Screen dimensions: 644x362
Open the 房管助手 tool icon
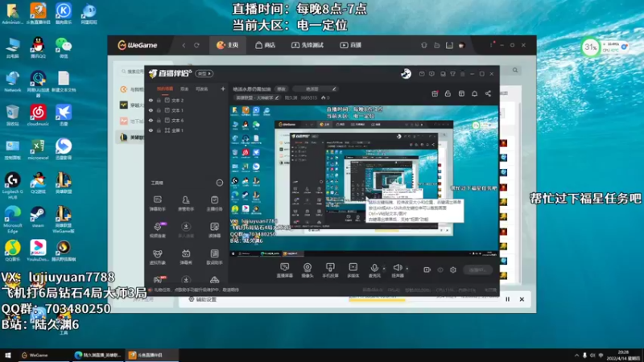186,204
